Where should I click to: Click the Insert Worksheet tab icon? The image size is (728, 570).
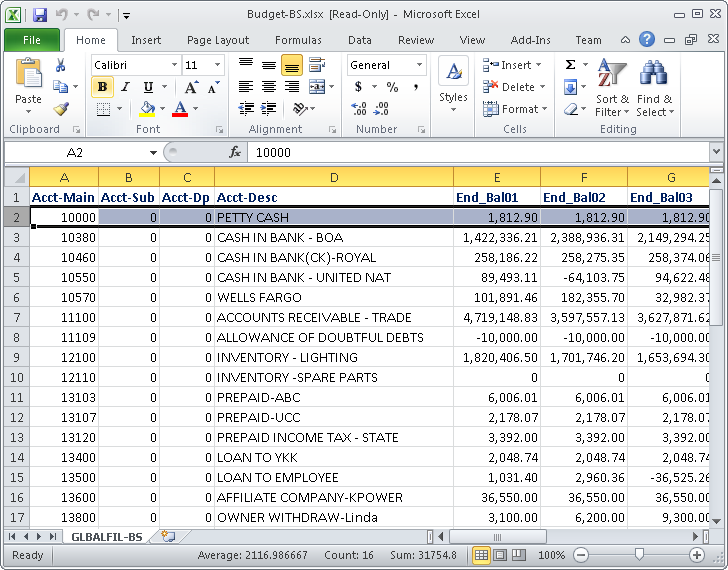[x=168, y=537]
